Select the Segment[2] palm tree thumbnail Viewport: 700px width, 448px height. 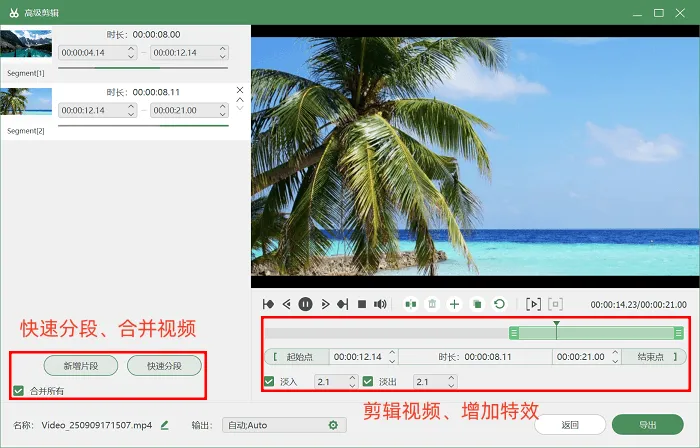pos(26,102)
